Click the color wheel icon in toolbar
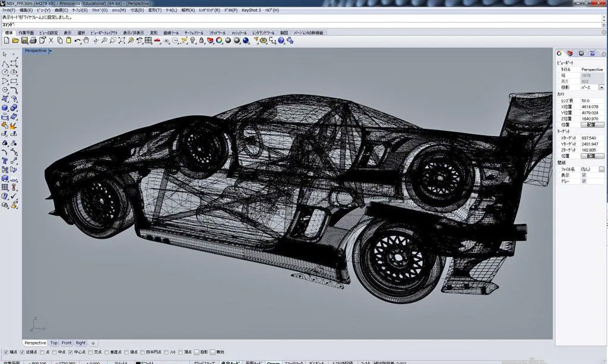Screen dimensions: 608x364 (x=219, y=40)
